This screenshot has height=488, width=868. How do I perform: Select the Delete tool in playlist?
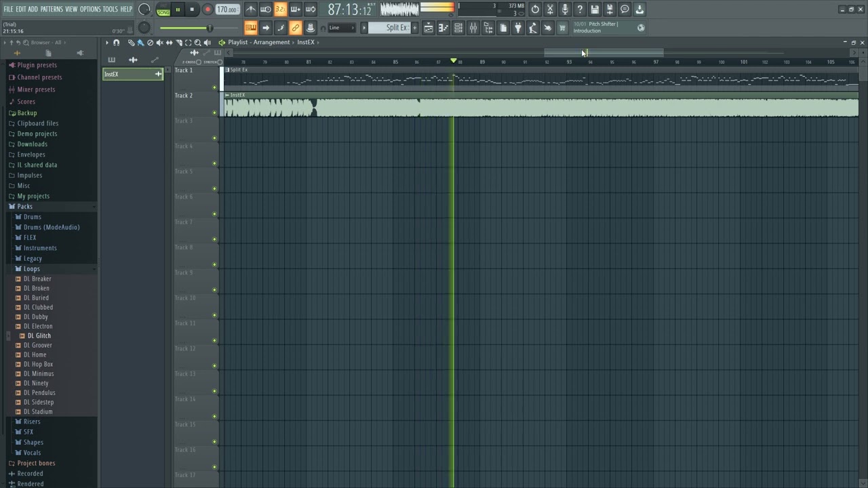pos(150,43)
